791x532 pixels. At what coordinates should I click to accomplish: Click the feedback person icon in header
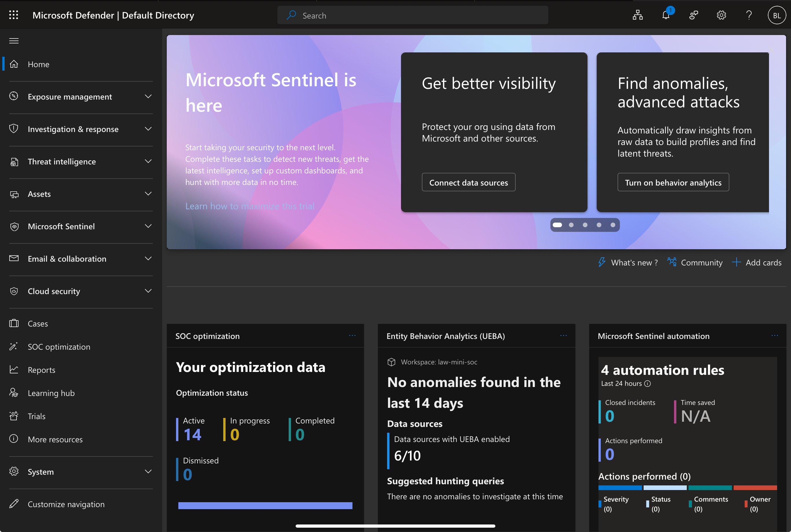point(693,15)
